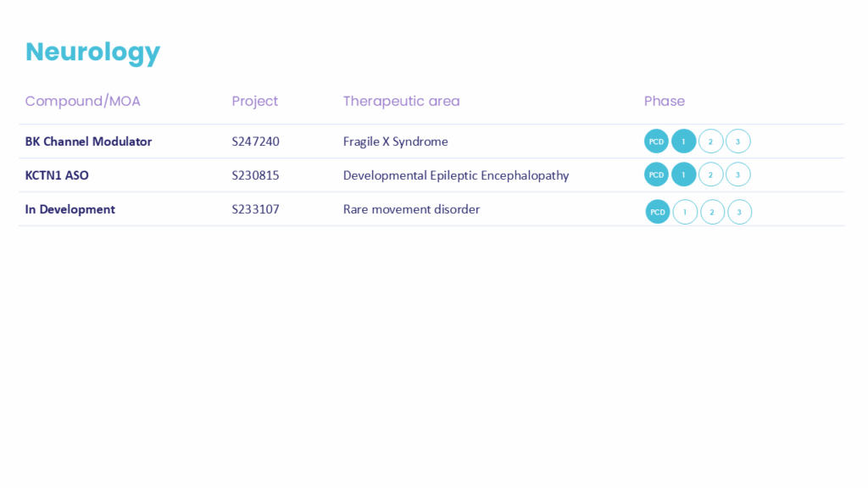The width and height of the screenshot is (868, 488).
Task: Click the Neurology section heading
Action: click(92, 52)
